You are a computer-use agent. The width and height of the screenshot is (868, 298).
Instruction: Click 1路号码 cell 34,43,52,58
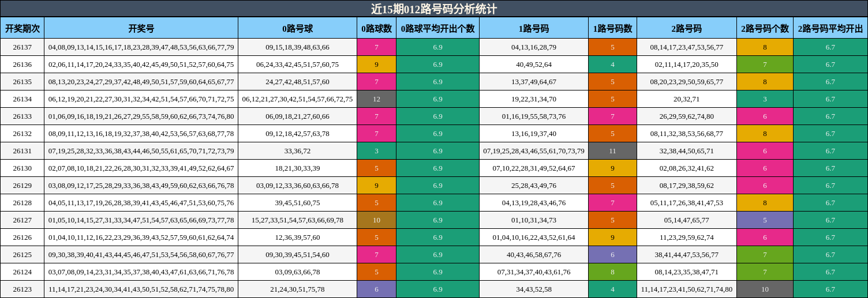click(534, 289)
